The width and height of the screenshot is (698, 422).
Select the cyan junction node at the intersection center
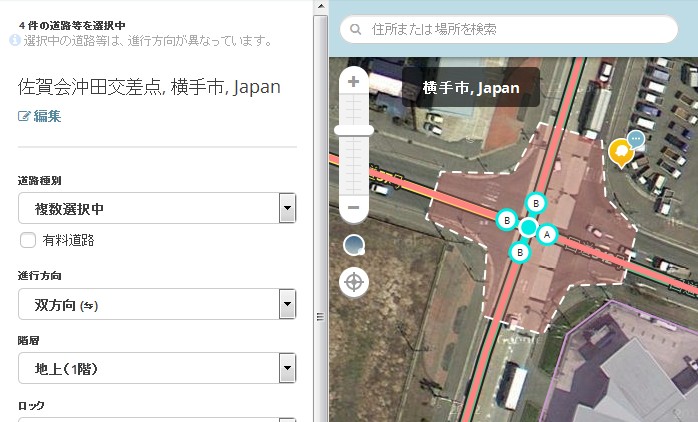[528, 227]
